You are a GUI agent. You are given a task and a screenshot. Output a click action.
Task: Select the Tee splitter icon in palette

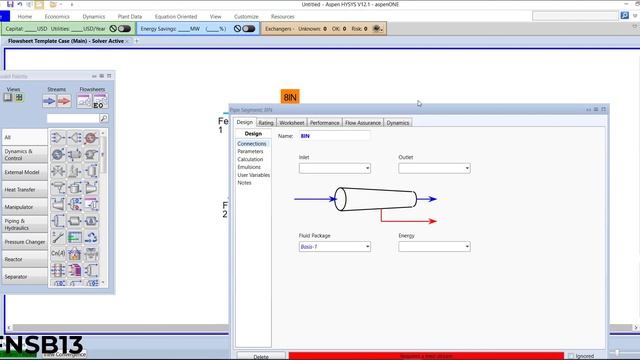pos(75,138)
